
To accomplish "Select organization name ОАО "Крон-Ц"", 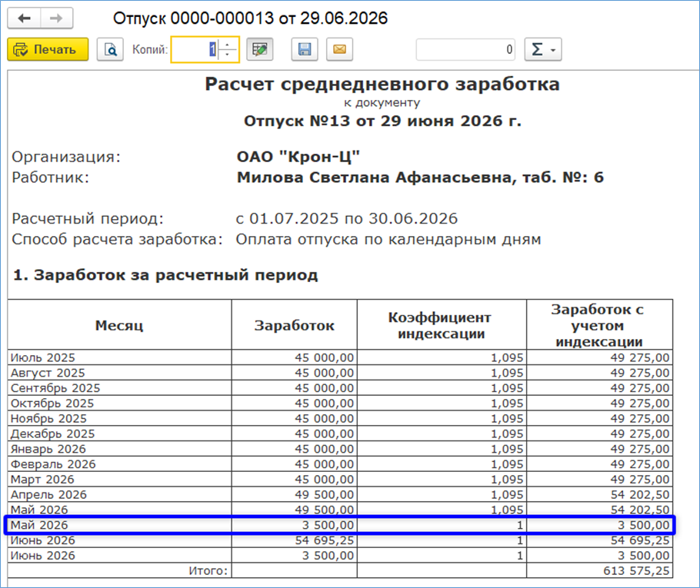I will [x=298, y=157].
